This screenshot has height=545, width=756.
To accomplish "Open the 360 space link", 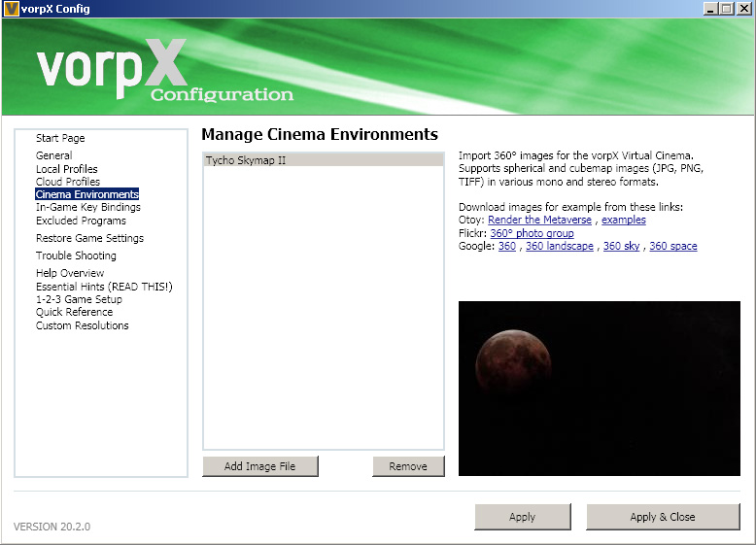I will pyautogui.click(x=673, y=246).
